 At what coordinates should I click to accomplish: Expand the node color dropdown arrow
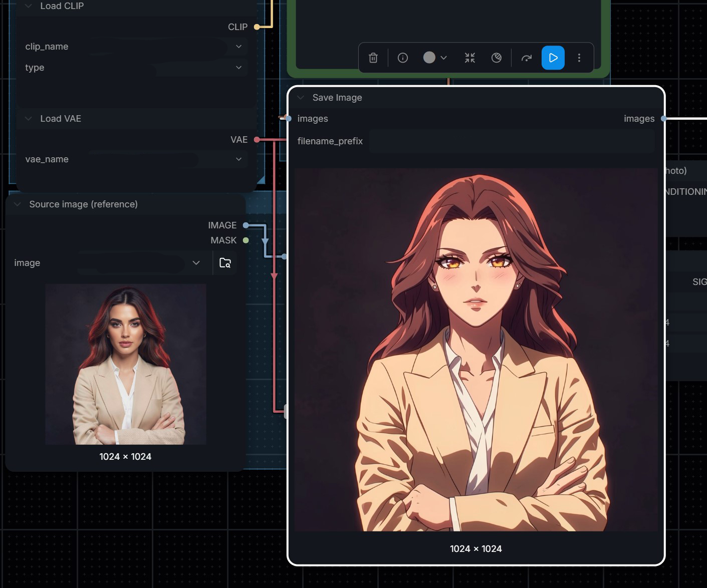tap(443, 58)
